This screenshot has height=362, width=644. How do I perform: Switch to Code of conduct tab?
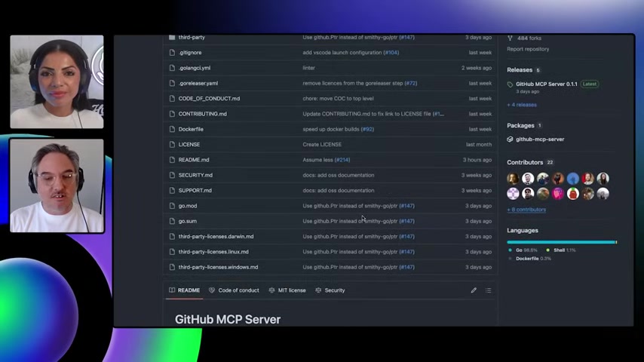click(x=234, y=290)
